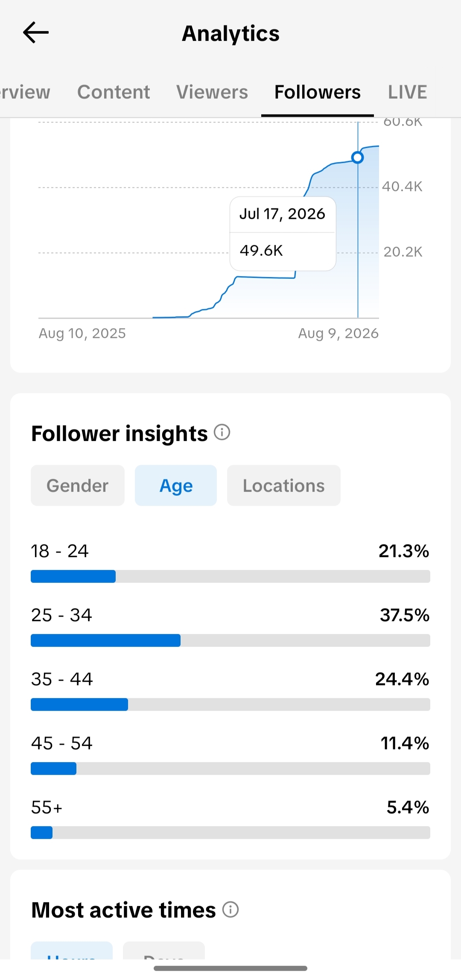Image resolution: width=461 pixels, height=980 pixels.
Task: Click the 45 - 54 age bar
Action: pyautogui.click(x=230, y=769)
